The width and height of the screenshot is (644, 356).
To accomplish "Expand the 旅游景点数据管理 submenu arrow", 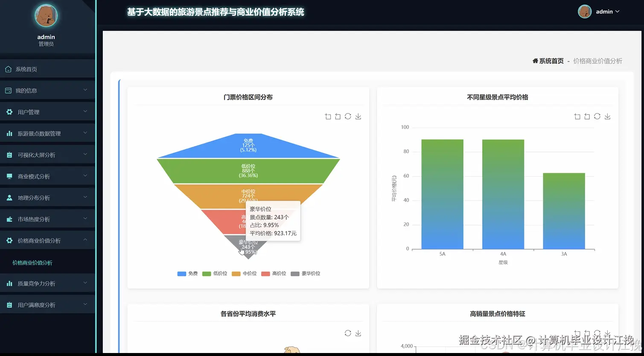I will click(x=85, y=133).
